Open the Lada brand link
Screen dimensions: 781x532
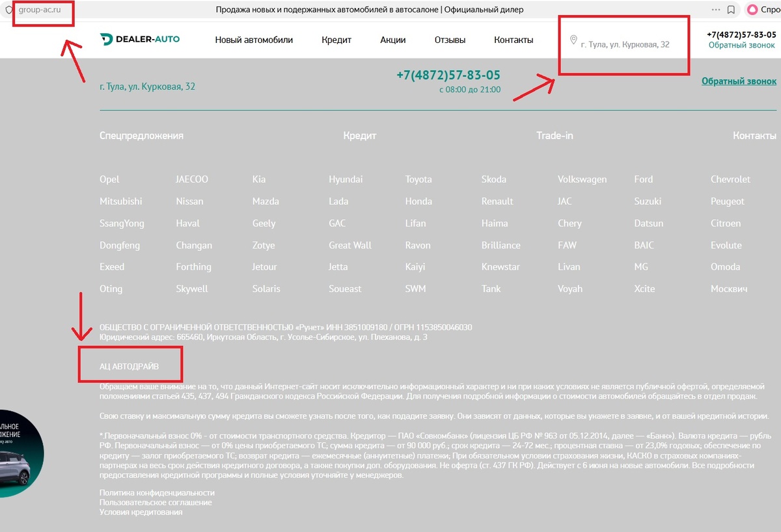pos(338,202)
